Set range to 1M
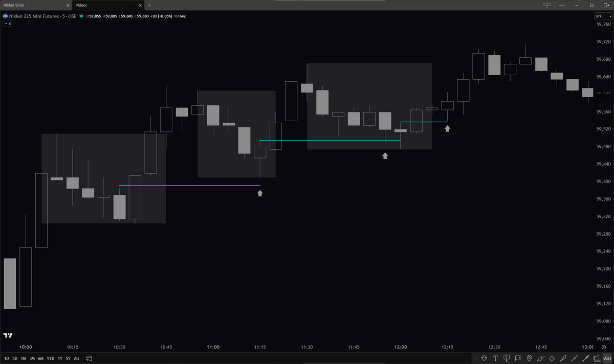 coord(24,358)
